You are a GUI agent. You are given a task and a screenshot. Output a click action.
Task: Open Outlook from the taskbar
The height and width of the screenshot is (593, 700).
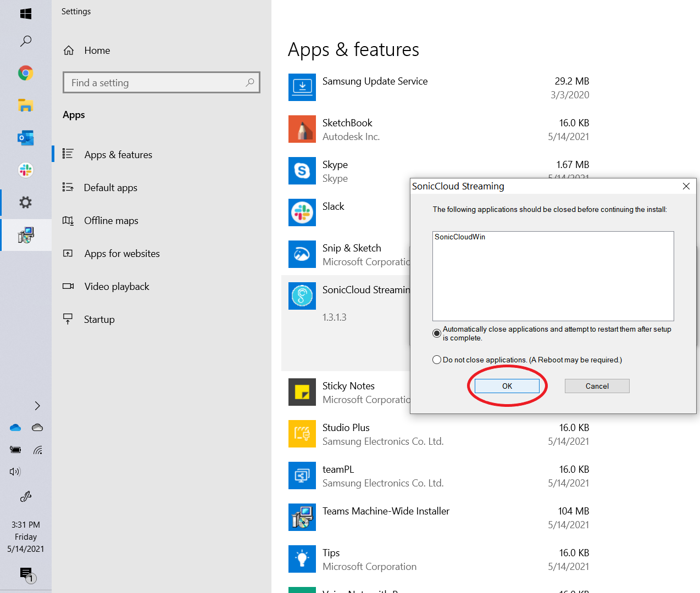[25, 138]
